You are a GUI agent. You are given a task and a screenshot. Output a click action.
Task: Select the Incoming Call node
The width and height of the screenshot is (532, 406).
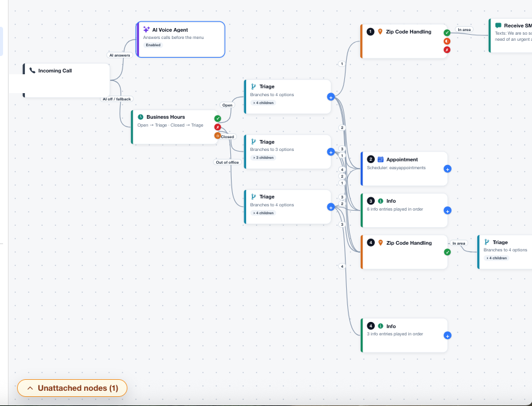click(x=66, y=80)
